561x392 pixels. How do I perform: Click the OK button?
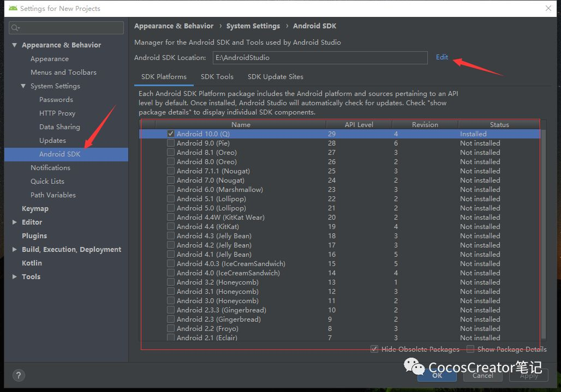[437, 376]
